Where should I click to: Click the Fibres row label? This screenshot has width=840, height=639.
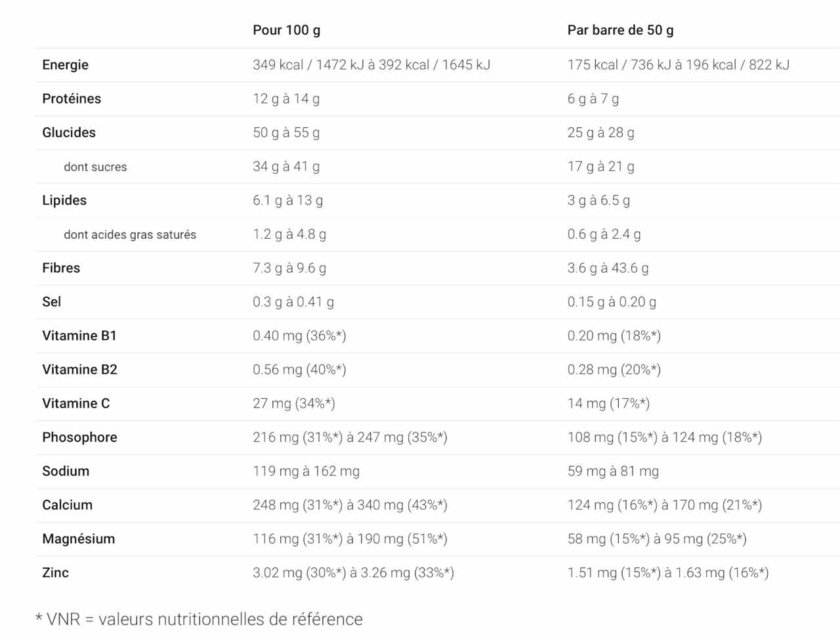coord(61,268)
